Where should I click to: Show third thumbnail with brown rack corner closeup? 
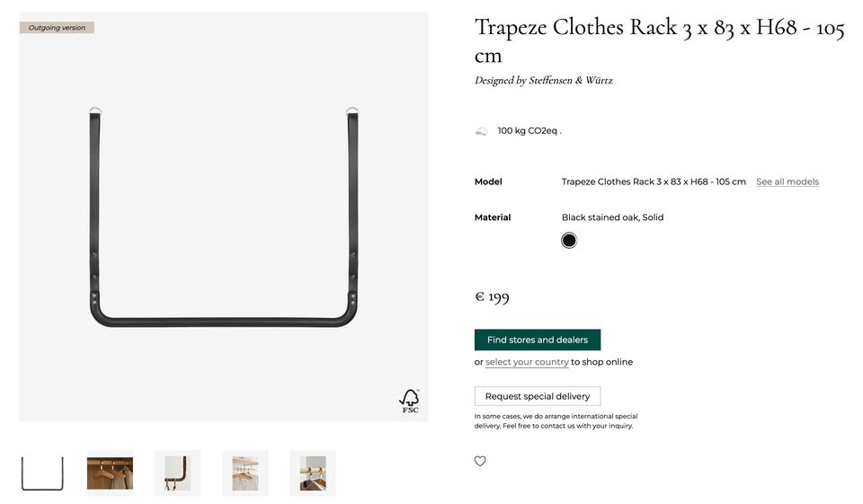[177, 473]
